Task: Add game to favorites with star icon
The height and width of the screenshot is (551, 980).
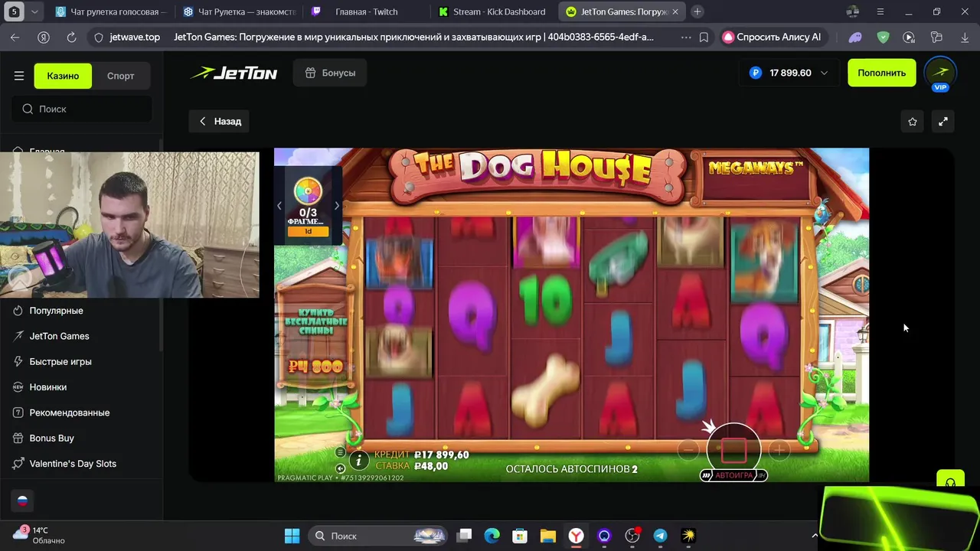Action: pyautogui.click(x=913, y=121)
